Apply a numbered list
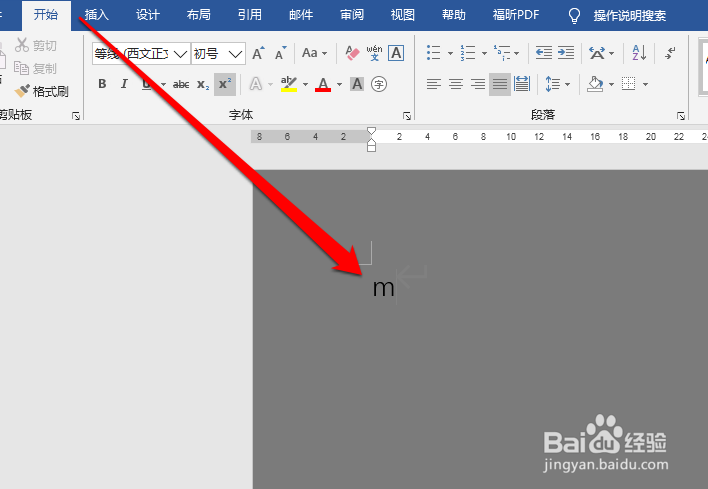708x489 pixels. (x=468, y=53)
